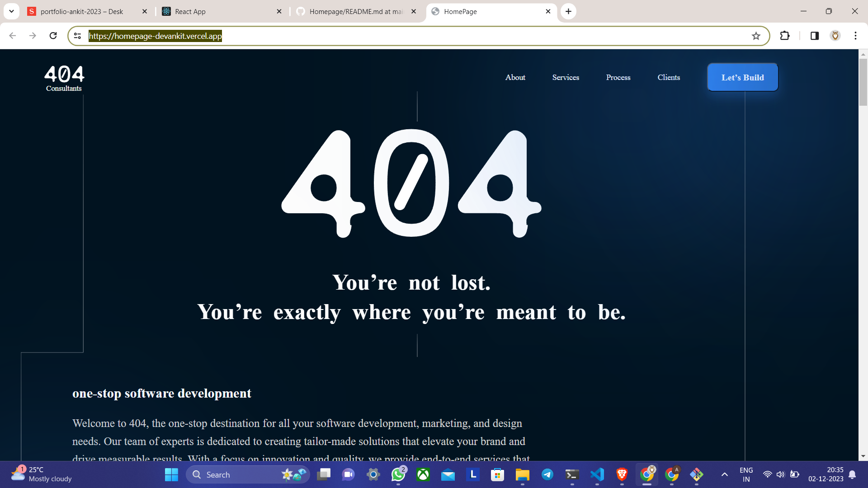Open a new browser tab
Viewport: 868px width, 488px height.
(568, 11)
